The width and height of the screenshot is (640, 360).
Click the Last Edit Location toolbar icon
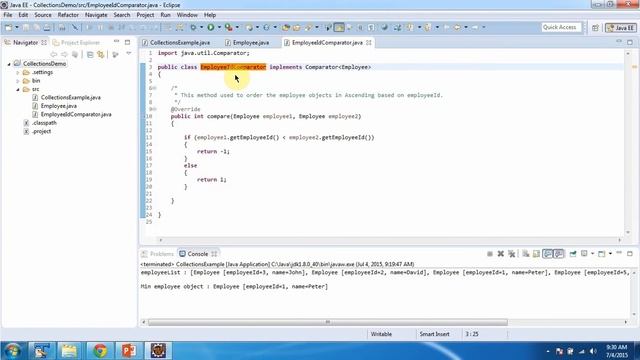[x=447, y=27]
